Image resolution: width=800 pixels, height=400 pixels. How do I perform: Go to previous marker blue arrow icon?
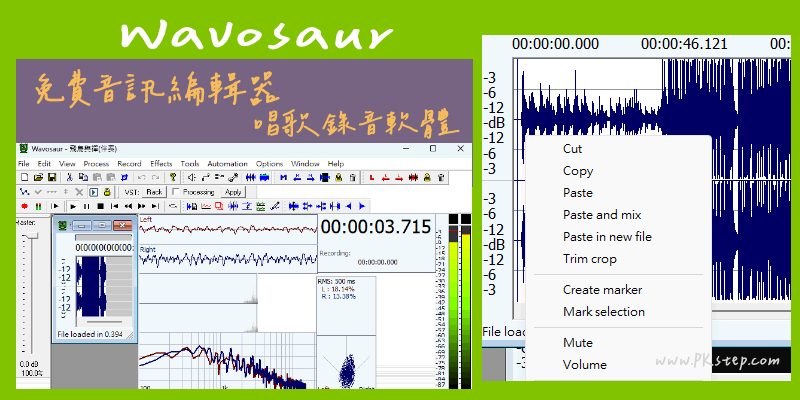tap(297, 178)
